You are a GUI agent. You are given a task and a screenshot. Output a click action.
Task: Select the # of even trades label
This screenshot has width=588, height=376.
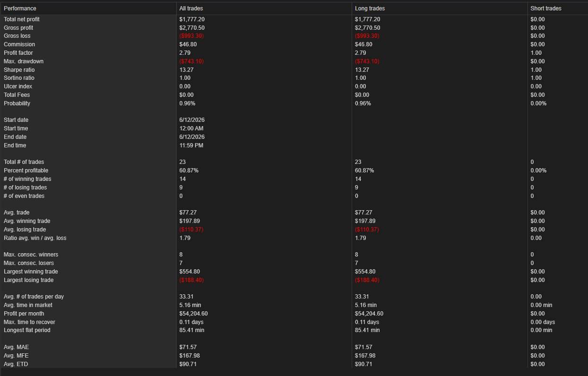point(24,196)
